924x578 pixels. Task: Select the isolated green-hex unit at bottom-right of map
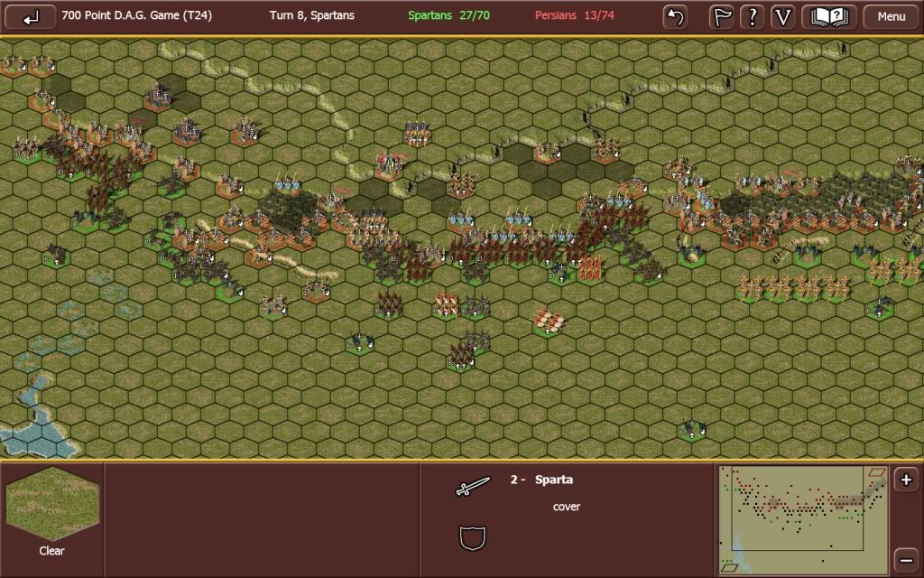[x=692, y=430]
